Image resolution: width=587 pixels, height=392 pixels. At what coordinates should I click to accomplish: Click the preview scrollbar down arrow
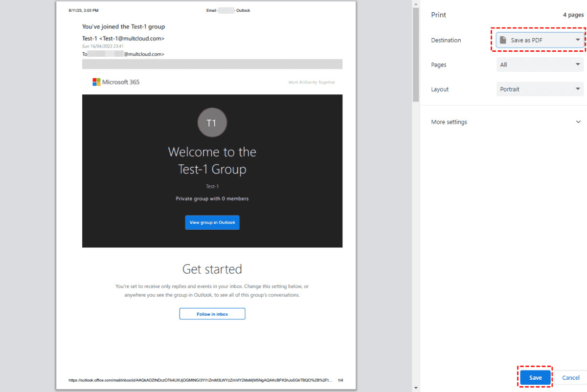tap(416, 388)
